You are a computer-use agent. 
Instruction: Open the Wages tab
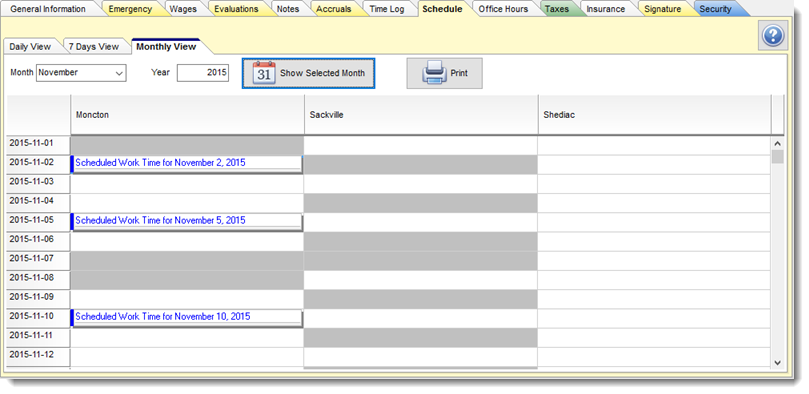(x=183, y=9)
